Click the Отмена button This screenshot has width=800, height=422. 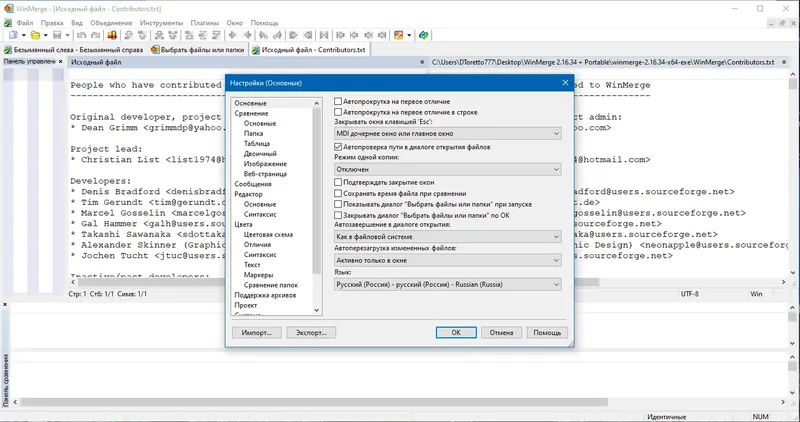[501, 333]
